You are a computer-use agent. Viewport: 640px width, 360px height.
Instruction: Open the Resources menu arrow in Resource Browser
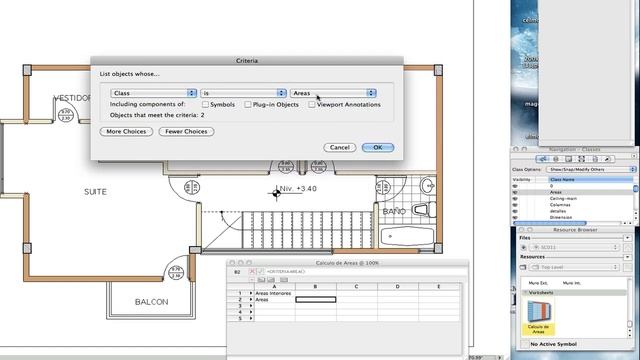click(x=628, y=257)
